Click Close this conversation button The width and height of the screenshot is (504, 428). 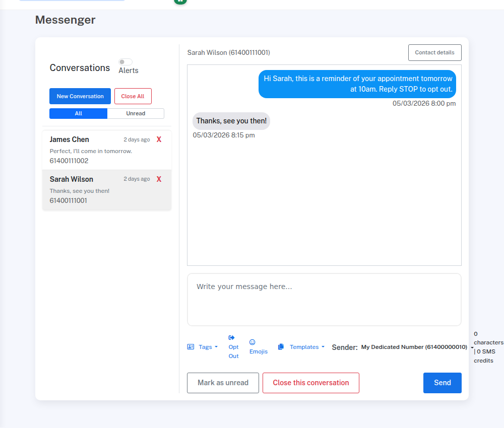pyautogui.click(x=310, y=383)
